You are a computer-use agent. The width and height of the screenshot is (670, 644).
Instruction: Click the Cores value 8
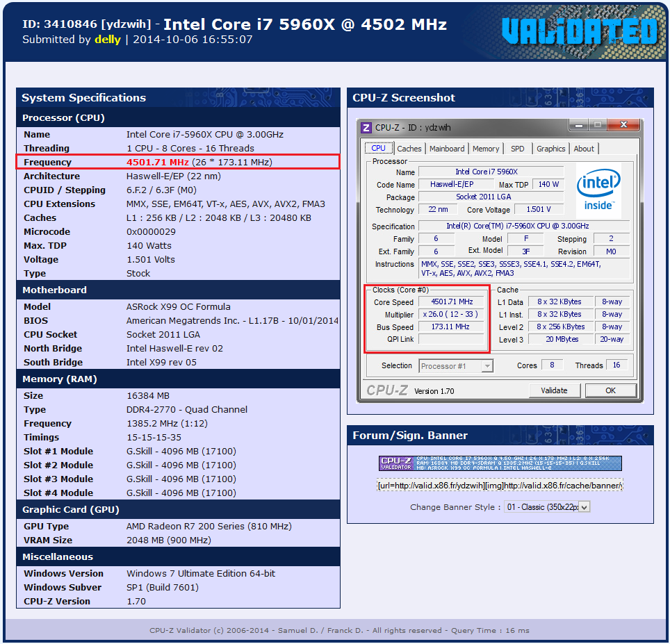552,365
